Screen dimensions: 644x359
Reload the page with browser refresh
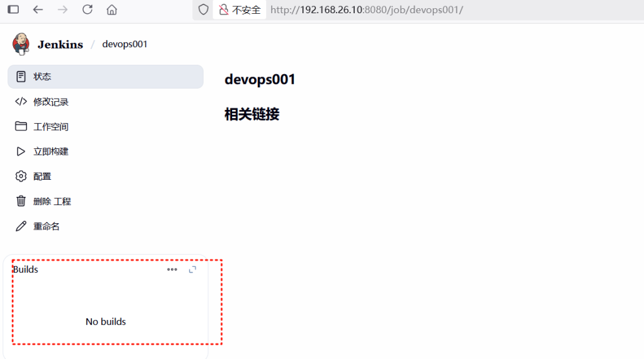[87, 9]
